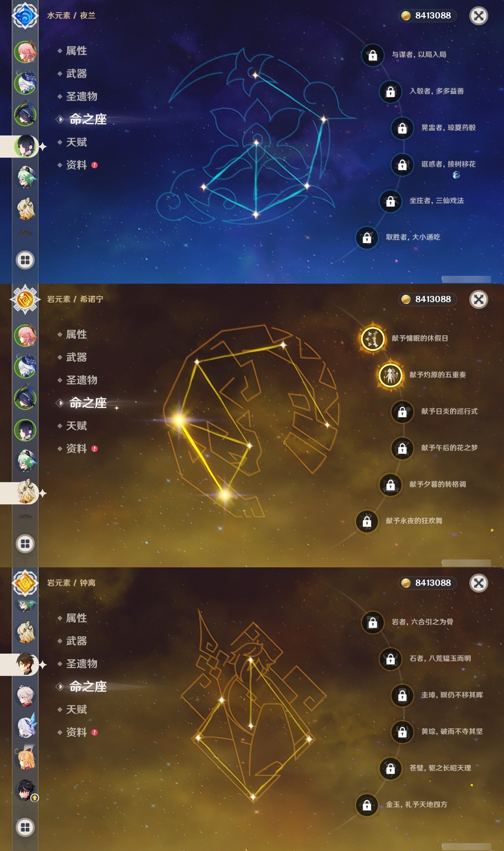Open locked constellation 与谋者, 以局入局
Viewport: 504px width, 851px height.
[x=372, y=55]
